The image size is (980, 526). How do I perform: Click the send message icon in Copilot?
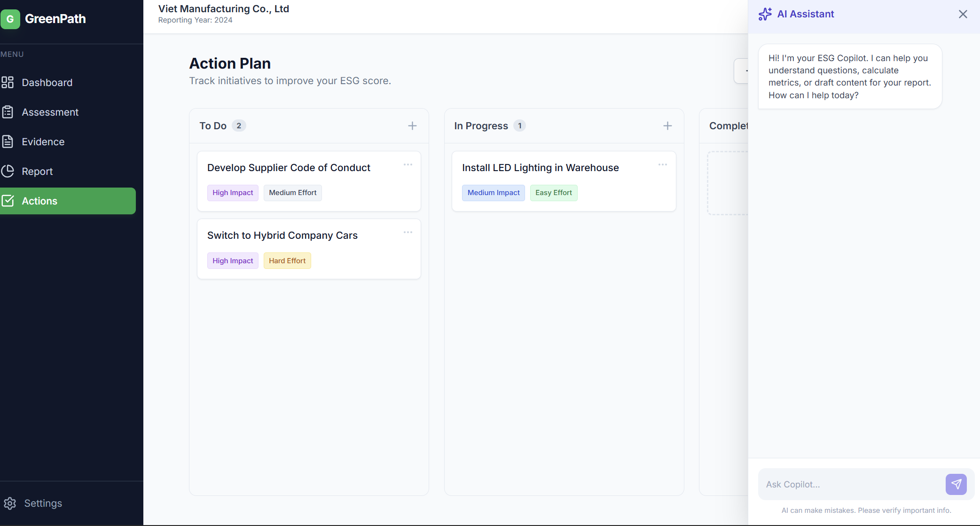click(x=956, y=484)
